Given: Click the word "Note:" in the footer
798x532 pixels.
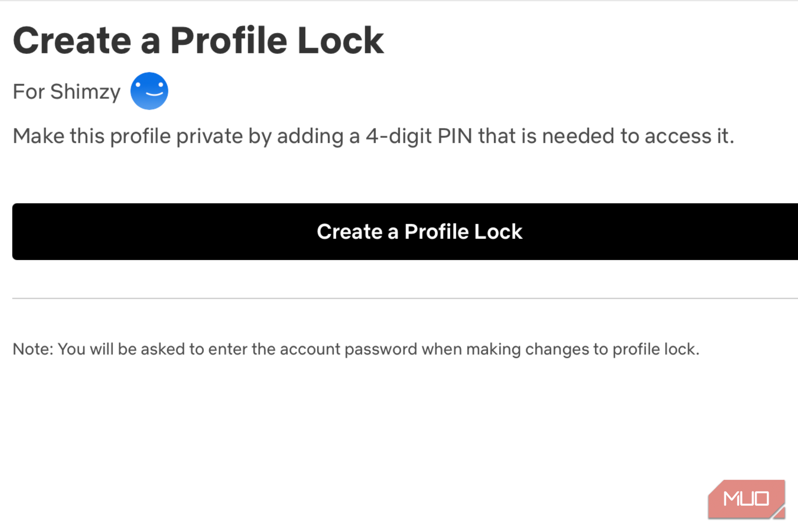Looking at the screenshot, I should tap(33, 349).
